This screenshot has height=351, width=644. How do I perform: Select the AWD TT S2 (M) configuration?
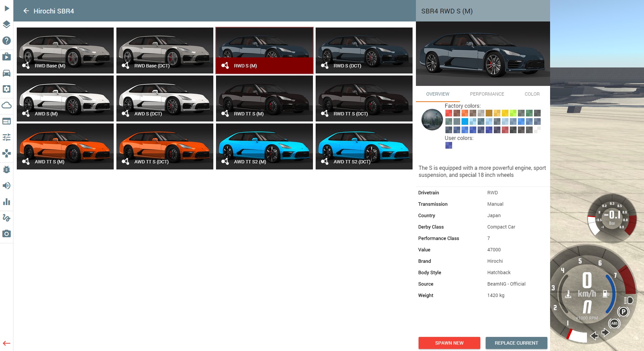click(x=264, y=146)
